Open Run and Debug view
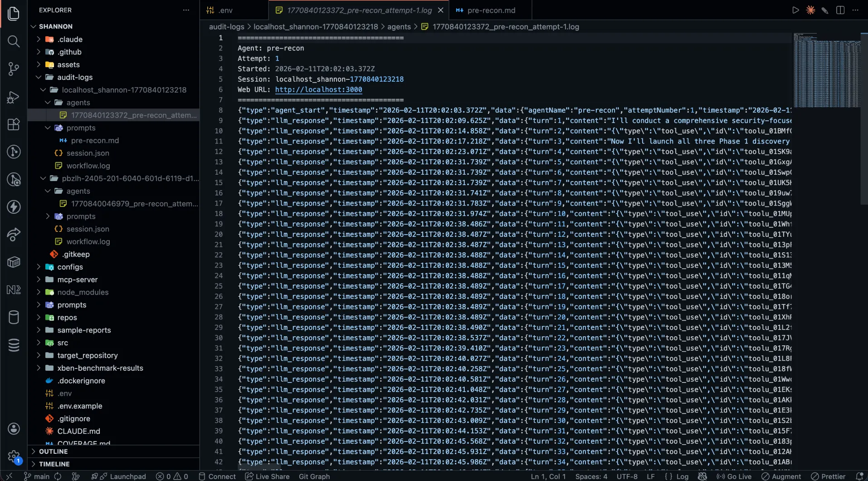The image size is (868, 481). click(14, 97)
